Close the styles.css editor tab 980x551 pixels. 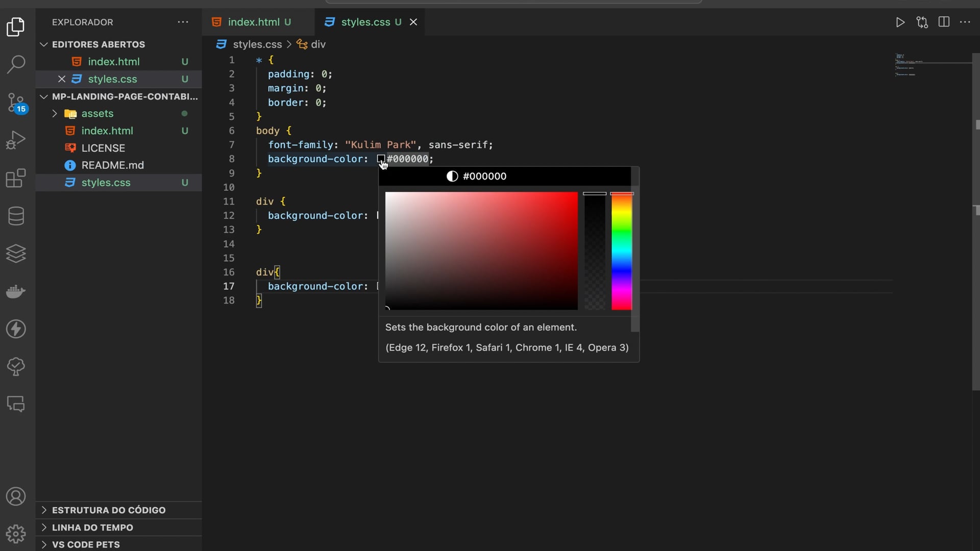pos(413,22)
